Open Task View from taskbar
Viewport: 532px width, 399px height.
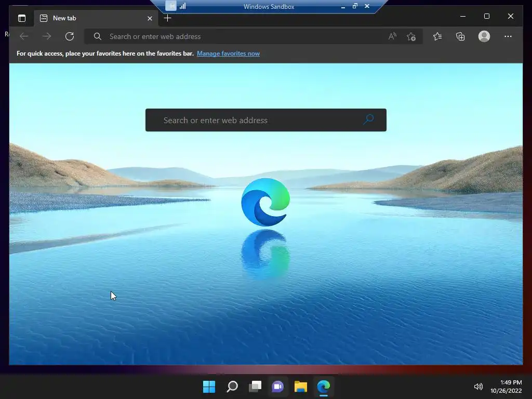point(255,387)
